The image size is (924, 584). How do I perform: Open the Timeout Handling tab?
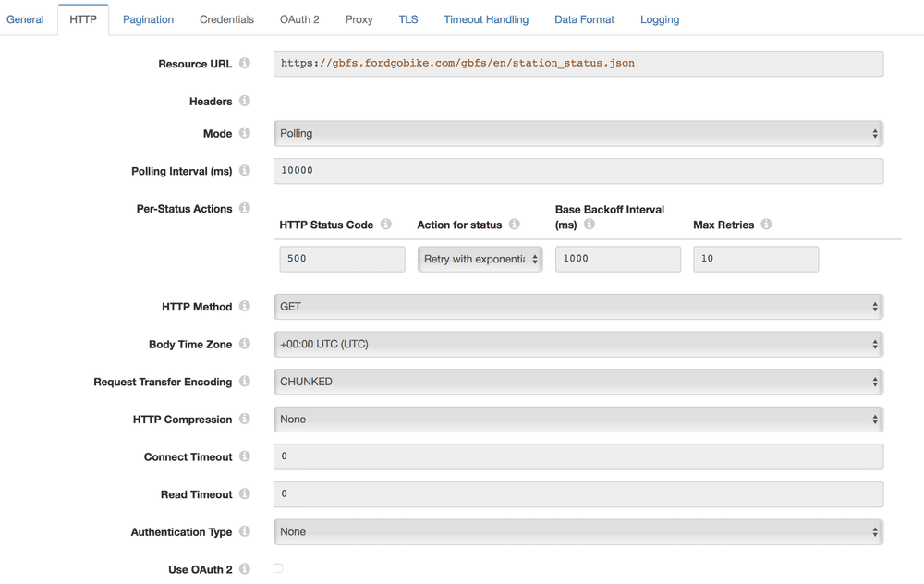pos(486,18)
